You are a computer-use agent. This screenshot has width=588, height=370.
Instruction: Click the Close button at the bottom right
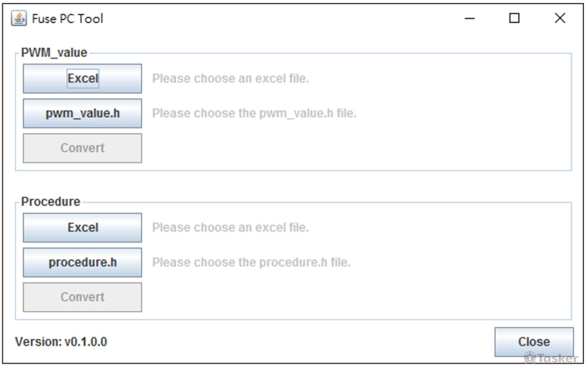(534, 342)
